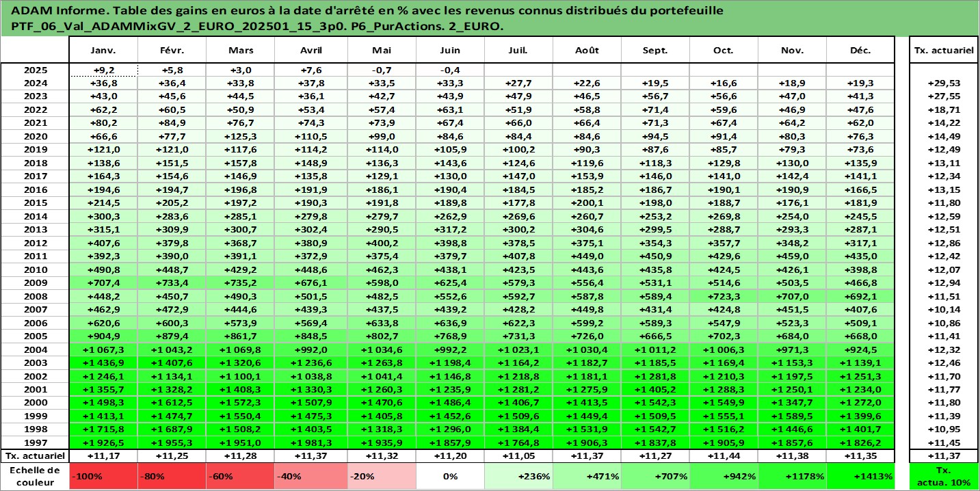Select the 'Févr.' column header

click(x=172, y=51)
